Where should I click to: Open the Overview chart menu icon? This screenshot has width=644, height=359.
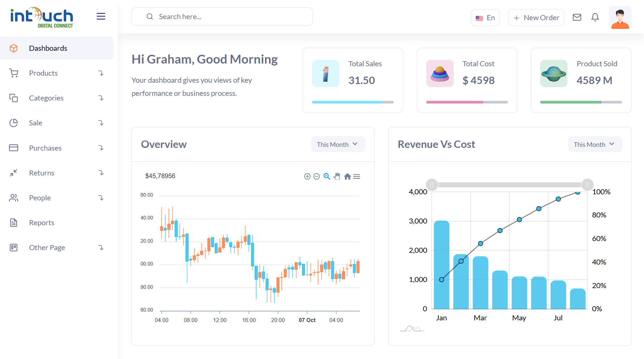357,176
